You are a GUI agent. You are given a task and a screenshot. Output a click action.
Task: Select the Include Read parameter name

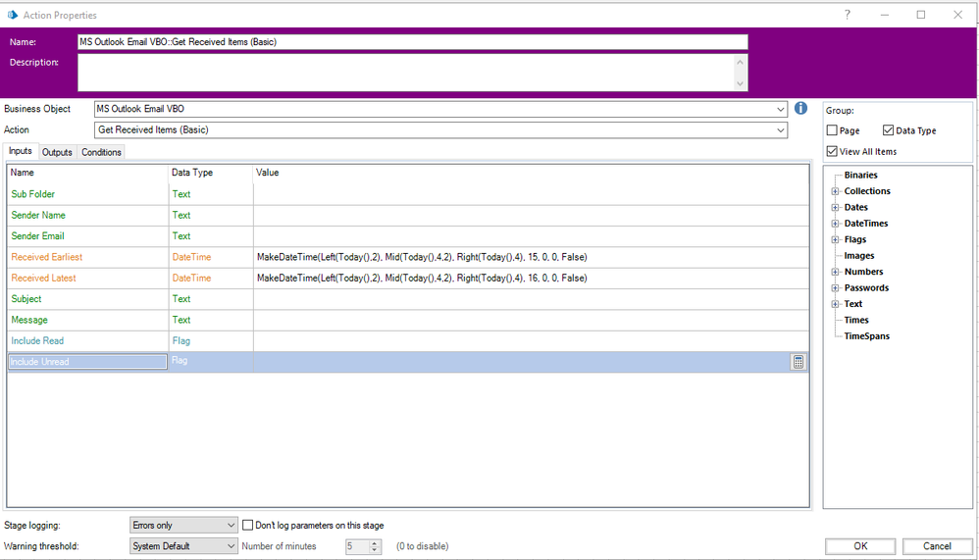pyautogui.click(x=37, y=341)
